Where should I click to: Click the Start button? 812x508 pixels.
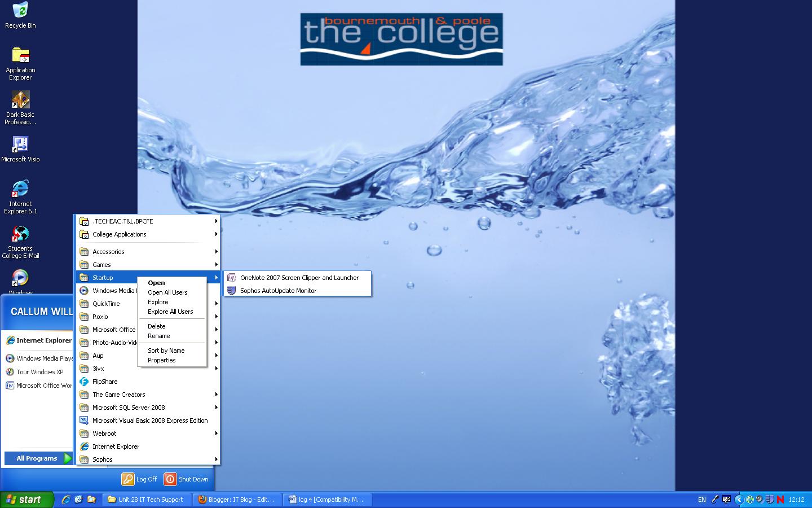click(27, 500)
